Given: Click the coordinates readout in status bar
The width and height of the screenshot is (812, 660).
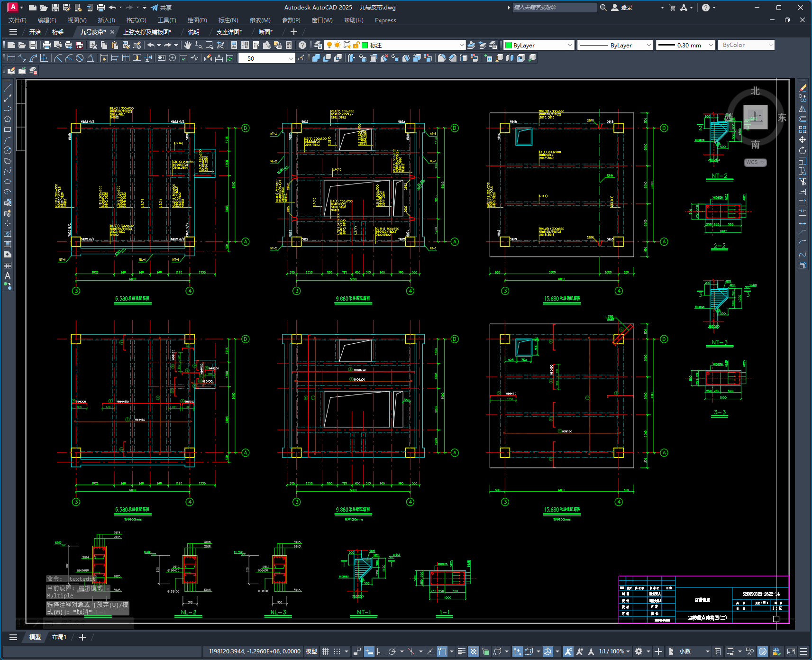Looking at the screenshot, I should [x=255, y=651].
